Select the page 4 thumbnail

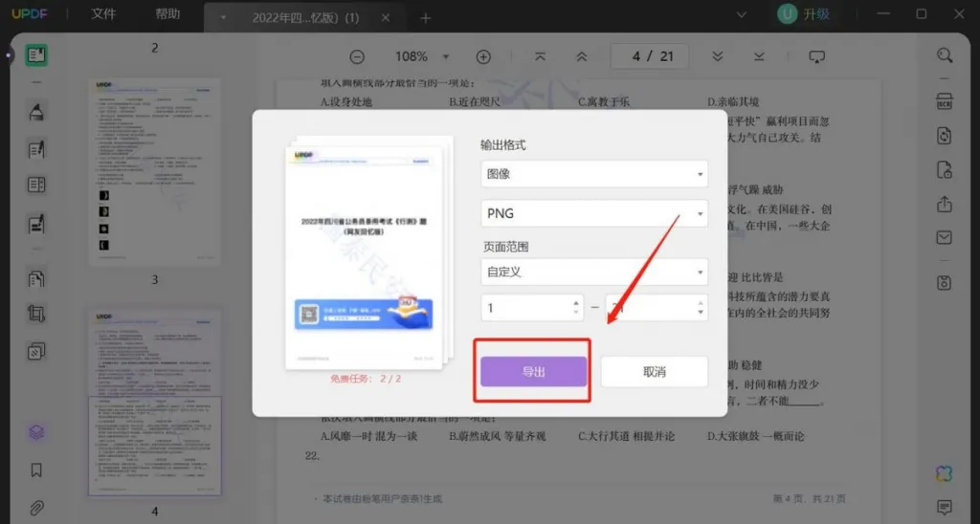(x=155, y=403)
